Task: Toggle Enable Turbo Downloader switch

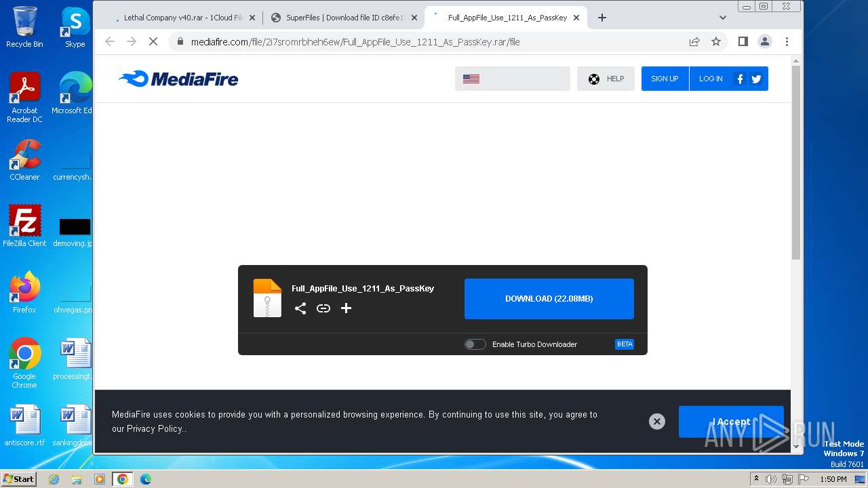Action: 475,344
